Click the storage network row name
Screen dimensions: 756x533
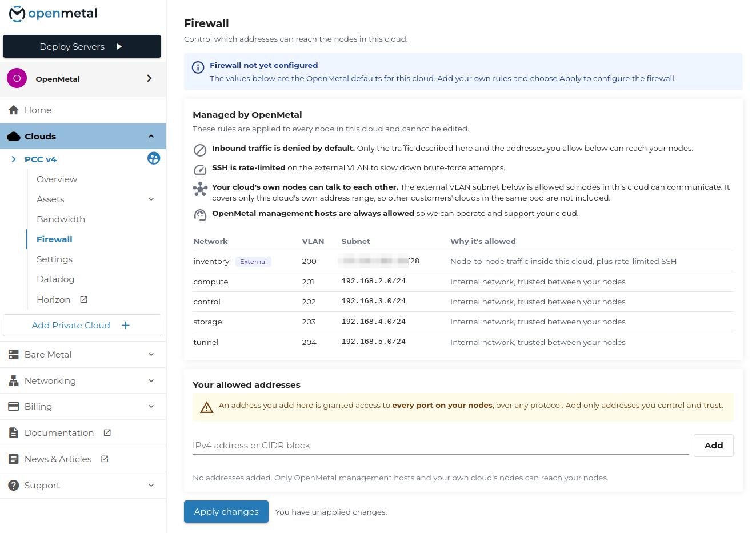(207, 322)
